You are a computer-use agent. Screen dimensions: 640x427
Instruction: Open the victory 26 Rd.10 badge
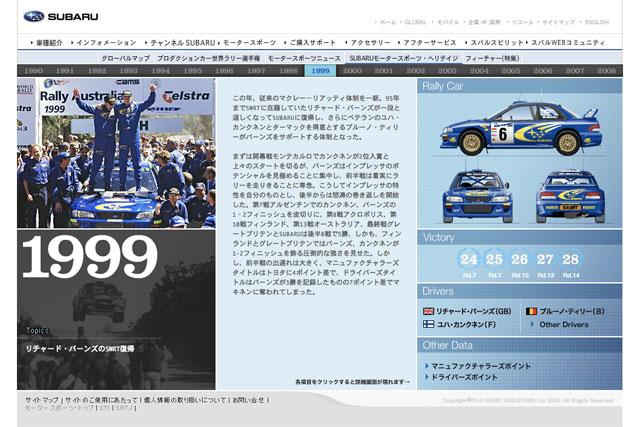[x=519, y=262]
